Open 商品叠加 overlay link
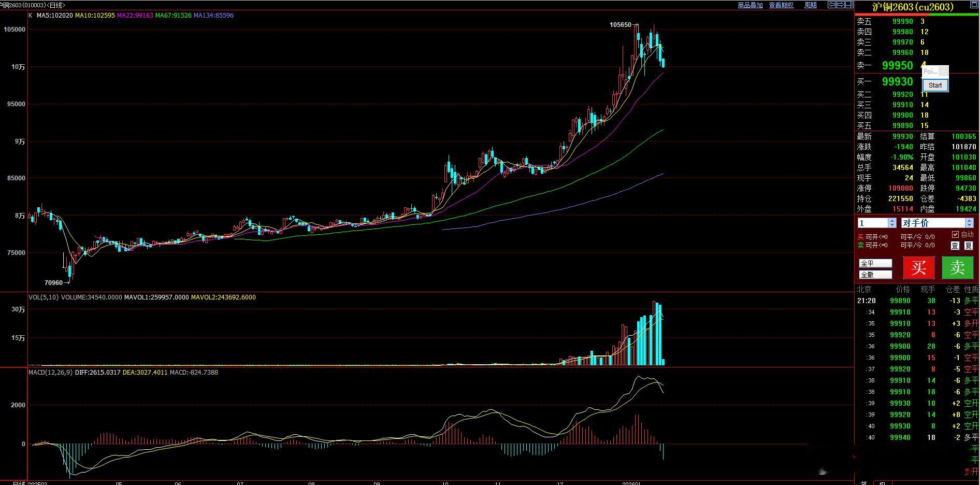 pos(750,5)
